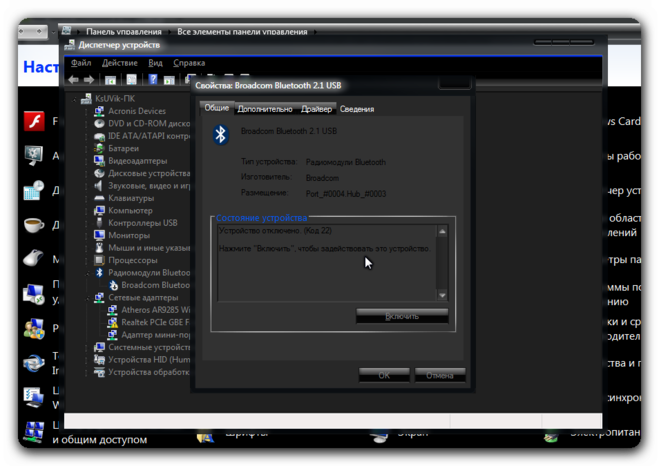This screenshot has width=659, height=466.
Task: Open the date and time calendar icon
Action: (x=34, y=191)
